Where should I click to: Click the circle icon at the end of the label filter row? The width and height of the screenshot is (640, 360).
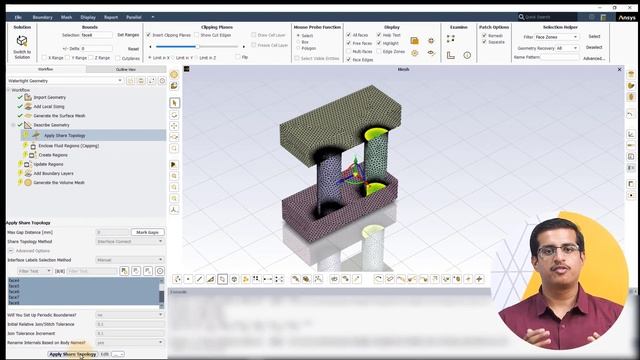(x=160, y=271)
